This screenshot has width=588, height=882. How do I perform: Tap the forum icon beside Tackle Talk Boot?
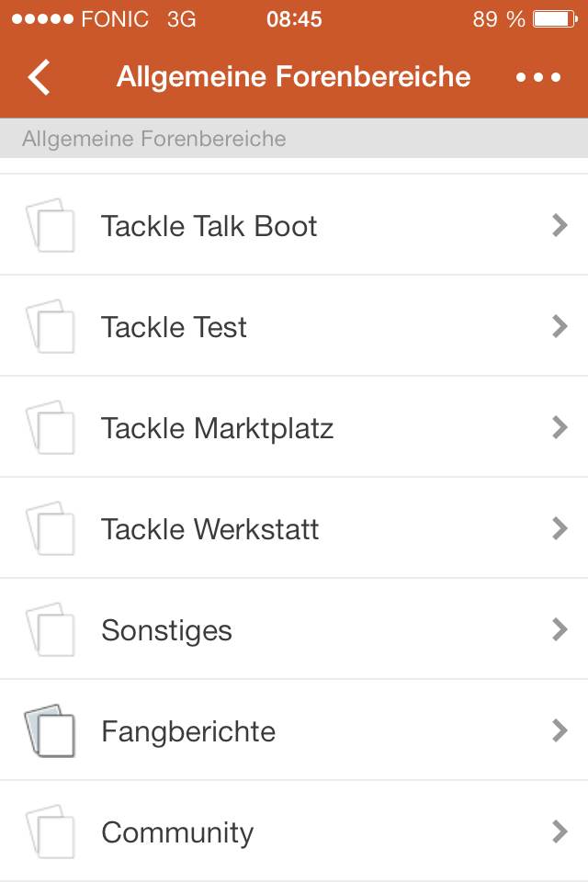tap(51, 225)
